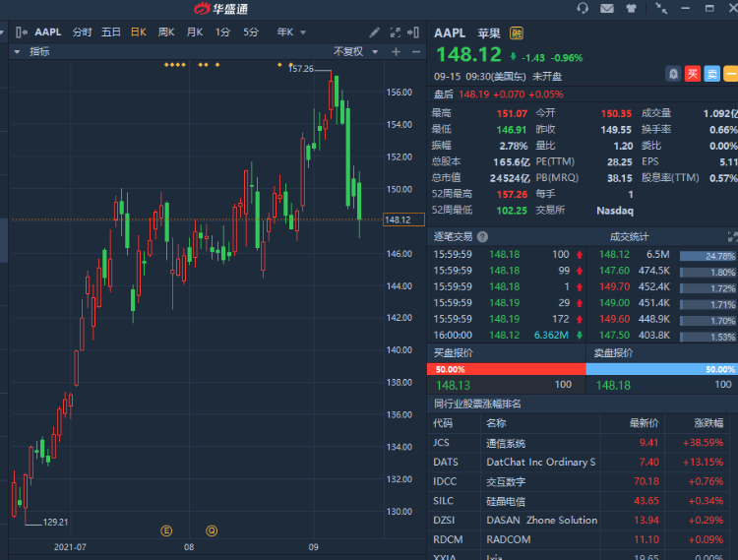Expand the chart to fullscreen

(395, 32)
